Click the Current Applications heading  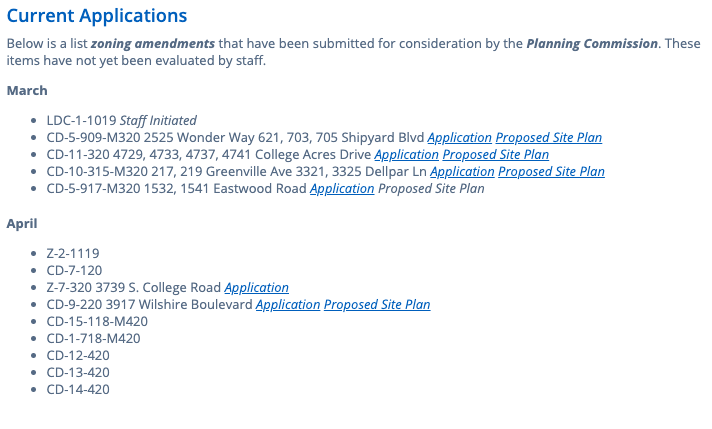coord(97,16)
